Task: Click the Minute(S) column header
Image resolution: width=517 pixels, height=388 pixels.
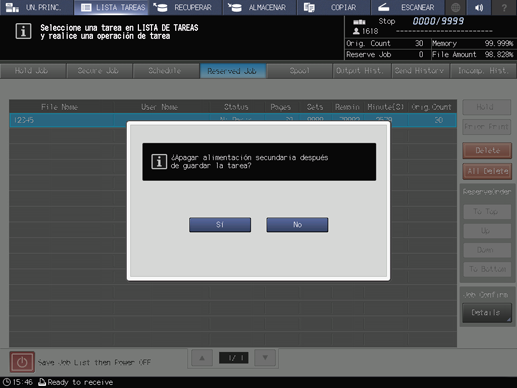Action: pyautogui.click(x=386, y=107)
